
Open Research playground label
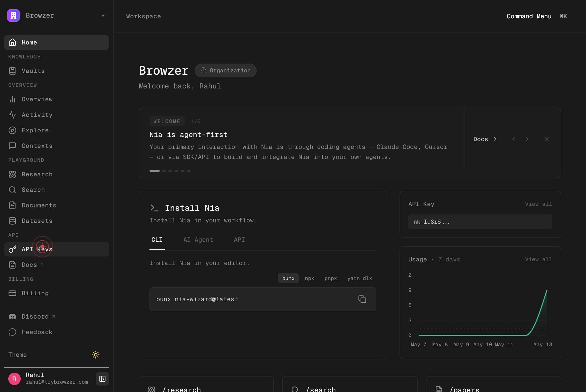coord(37,174)
